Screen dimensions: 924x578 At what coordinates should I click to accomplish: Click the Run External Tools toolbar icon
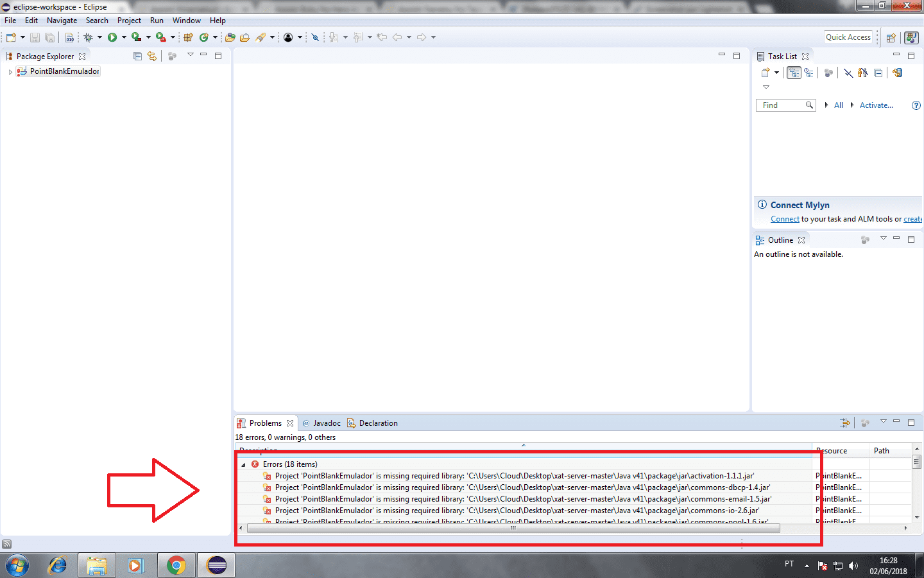160,37
